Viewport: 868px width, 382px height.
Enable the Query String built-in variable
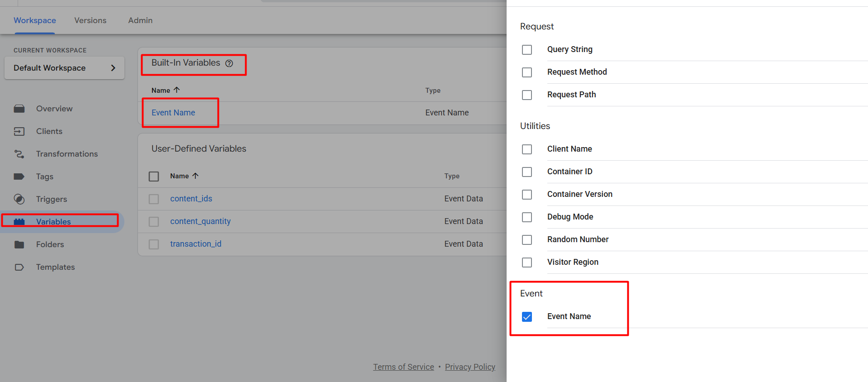[x=527, y=50]
